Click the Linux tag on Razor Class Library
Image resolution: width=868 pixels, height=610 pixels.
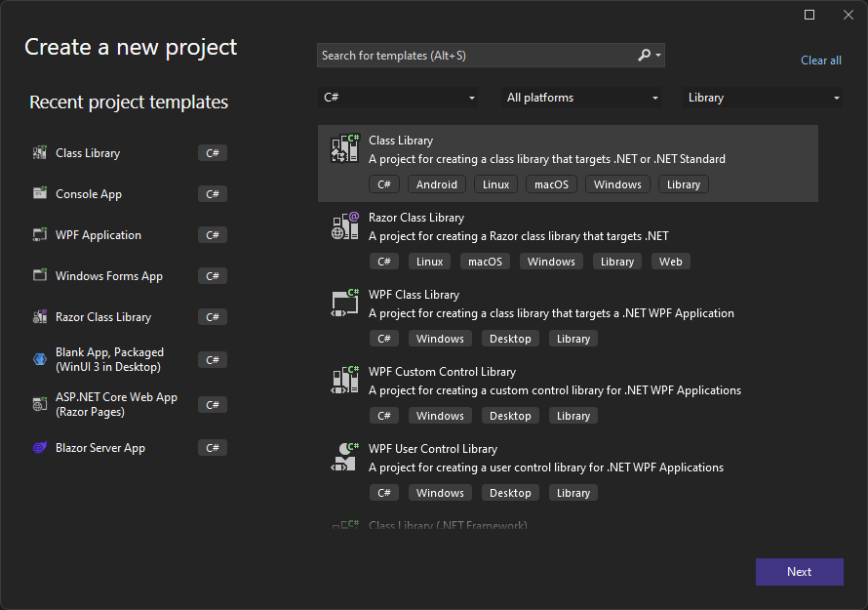[x=429, y=262]
